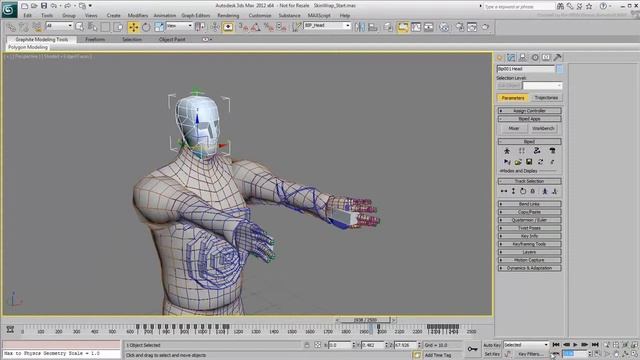Click the Set Keys large key icon
The image size is (640, 360).
click(x=472, y=349)
